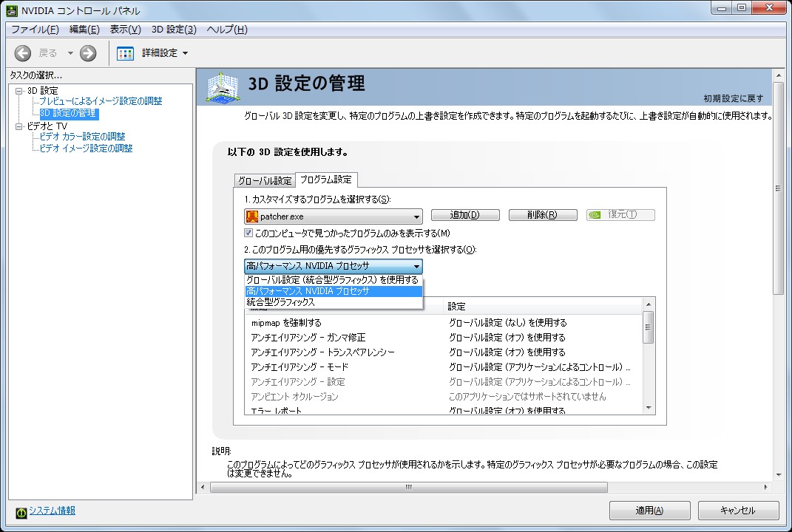792x532 pixels.
Task: Click the main panel scroll down arrow
Action: click(779, 475)
